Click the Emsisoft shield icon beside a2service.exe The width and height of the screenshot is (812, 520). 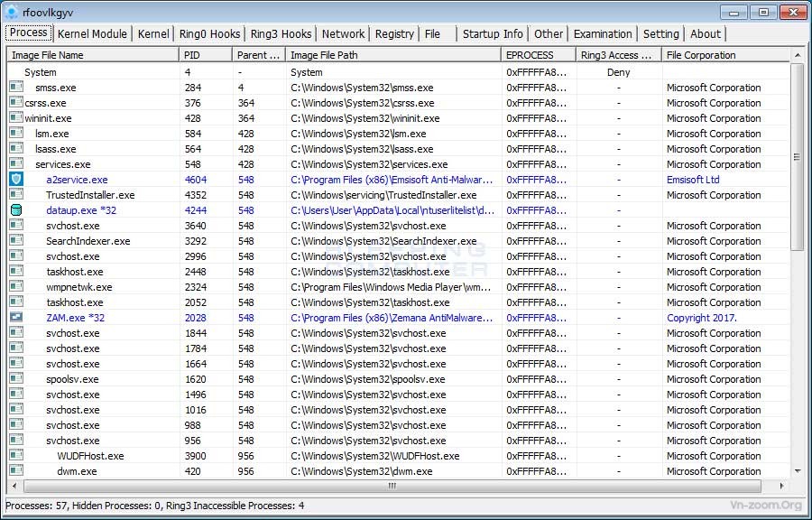click(x=15, y=179)
